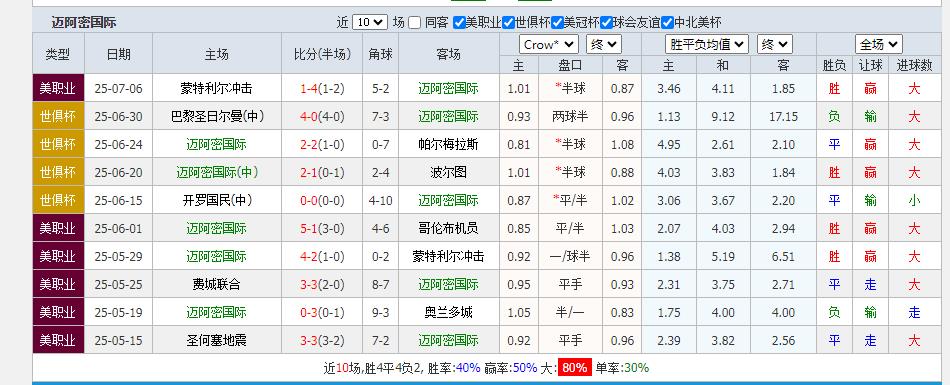Click the red 80% over-rate badge
The width and height of the screenshot is (950, 385).
click(574, 367)
